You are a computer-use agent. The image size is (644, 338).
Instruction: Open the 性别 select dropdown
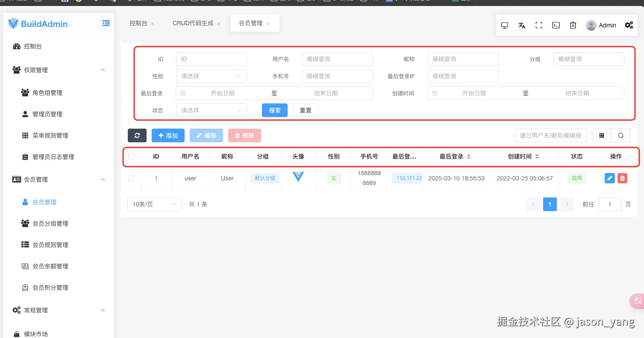pos(212,76)
